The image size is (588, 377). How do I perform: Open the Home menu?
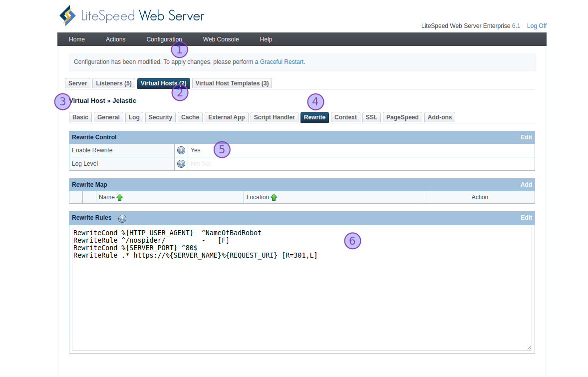click(77, 39)
